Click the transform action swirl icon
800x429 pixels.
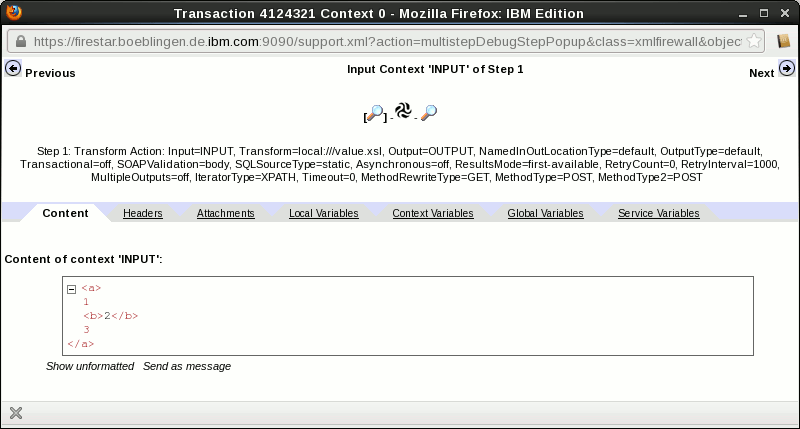tap(404, 111)
